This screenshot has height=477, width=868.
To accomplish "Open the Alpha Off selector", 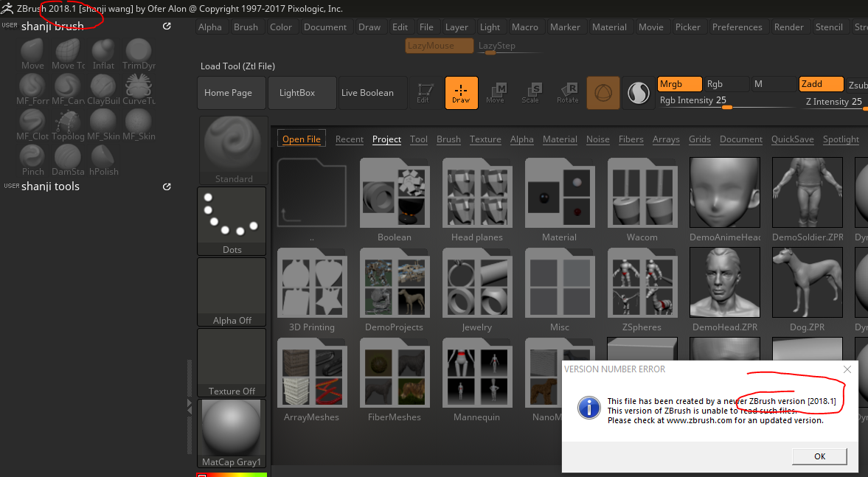I will [232, 292].
